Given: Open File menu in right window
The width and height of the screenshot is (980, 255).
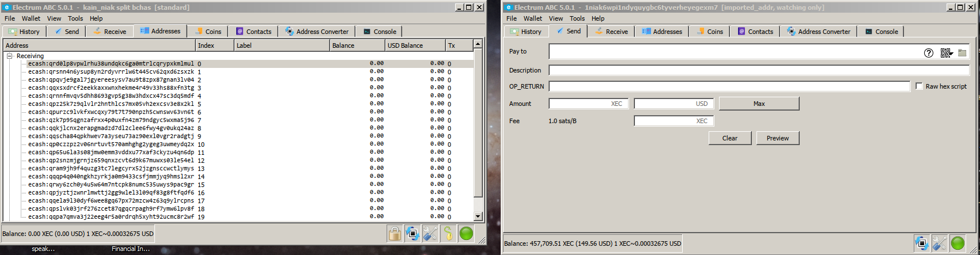Looking at the screenshot, I should [512, 18].
